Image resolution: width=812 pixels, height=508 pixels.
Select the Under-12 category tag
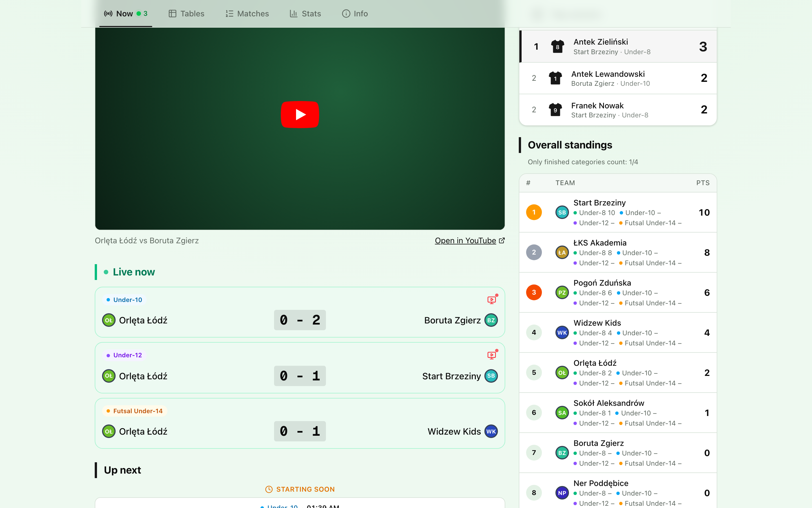pos(124,355)
